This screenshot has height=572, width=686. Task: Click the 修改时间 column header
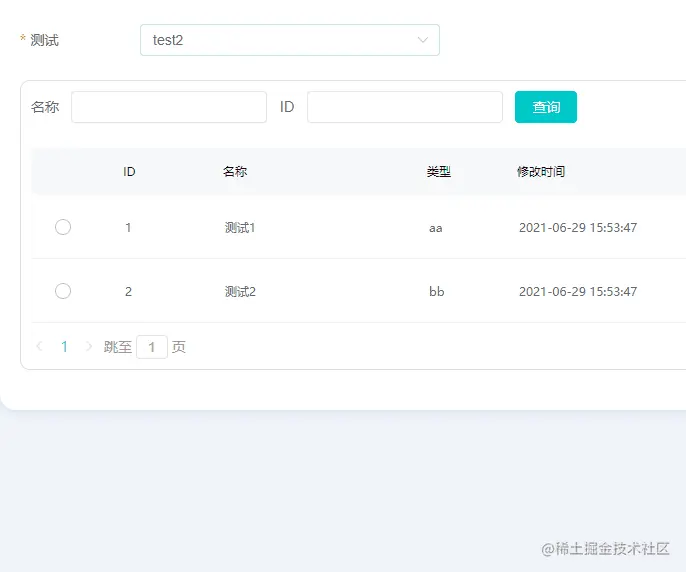pyautogui.click(x=541, y=172)
